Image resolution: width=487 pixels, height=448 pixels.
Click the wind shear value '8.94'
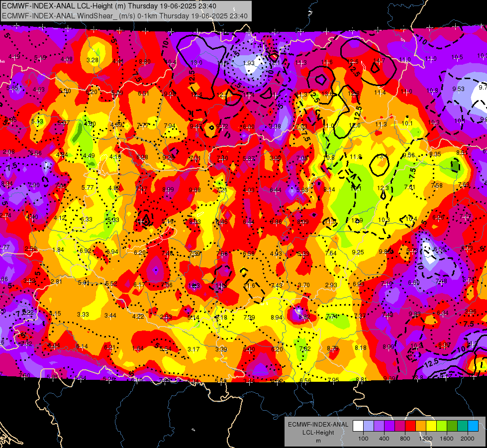(277, 318)
